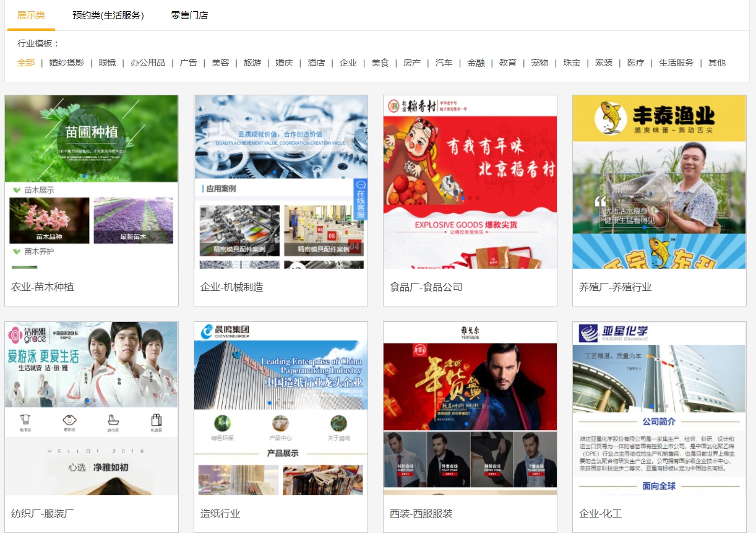Show 婚庆 industry templates
The image size is (756, 533).
(284, 63)
